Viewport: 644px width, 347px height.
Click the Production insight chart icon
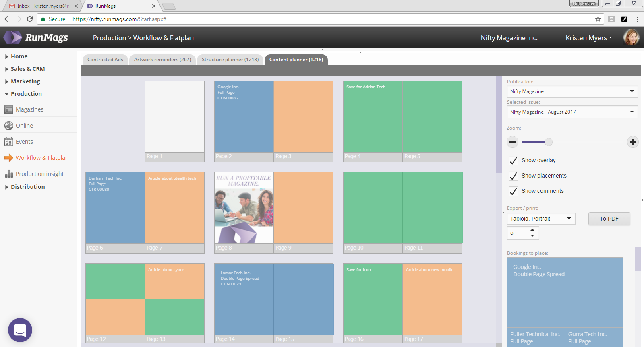9,174
